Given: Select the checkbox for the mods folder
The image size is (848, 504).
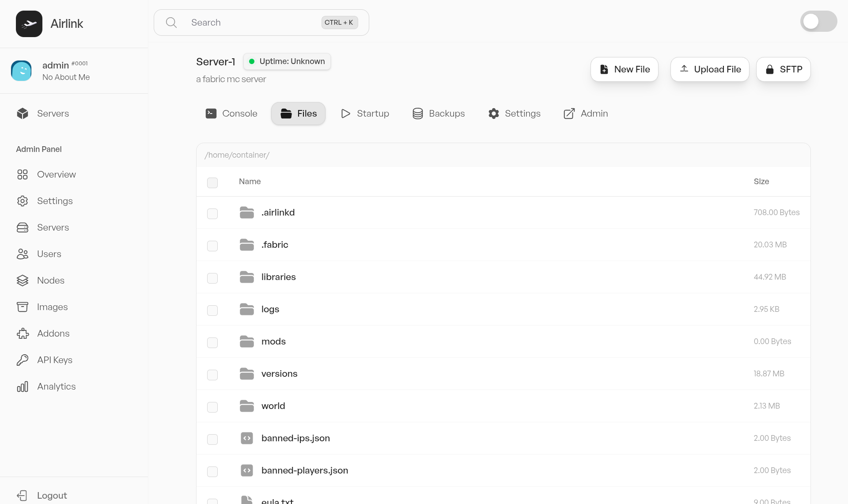Looking at the screenshot, I should (212, 342).
